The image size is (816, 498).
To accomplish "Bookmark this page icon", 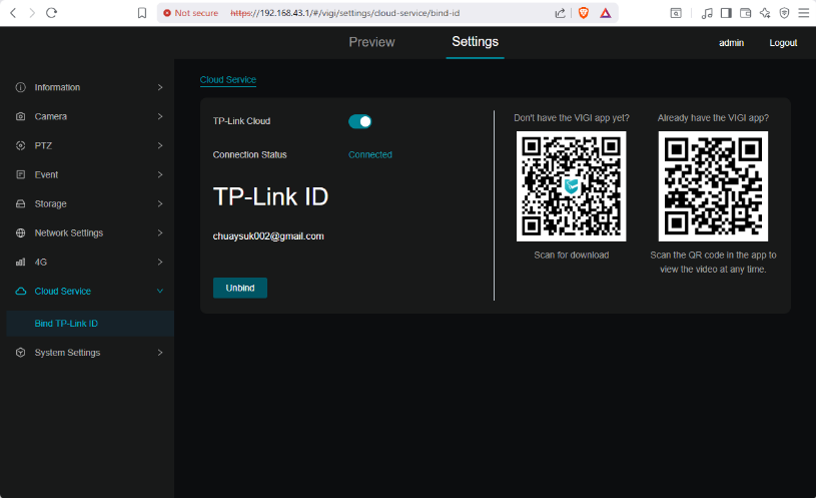I will [x=142, y=13].
